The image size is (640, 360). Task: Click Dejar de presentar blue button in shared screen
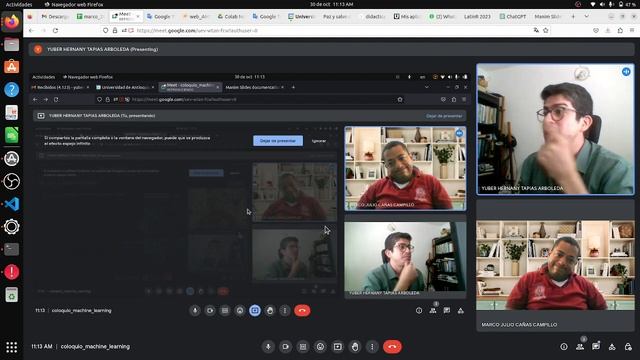278,141
